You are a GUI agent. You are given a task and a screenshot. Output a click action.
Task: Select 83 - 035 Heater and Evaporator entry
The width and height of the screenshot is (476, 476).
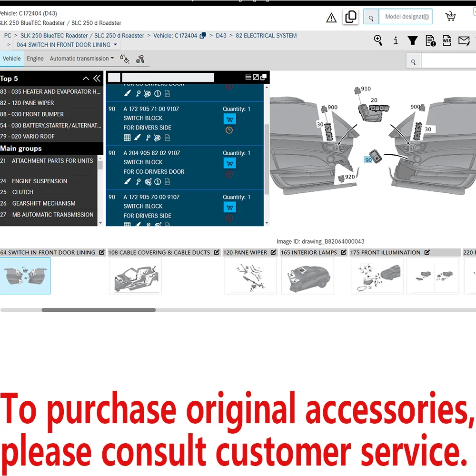coord(50,91)
